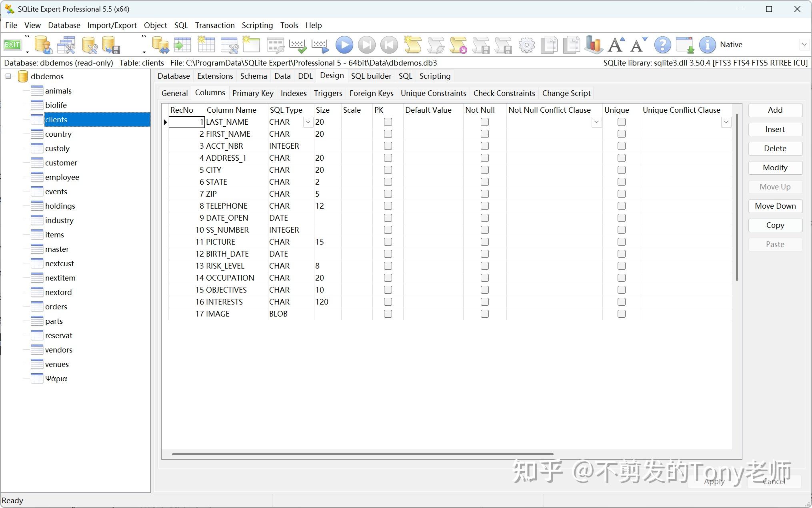The width and height of the screenshot is (812, 508).
Task: Switch to the Foreign Keys tab
Action: [x=371, y=93]
